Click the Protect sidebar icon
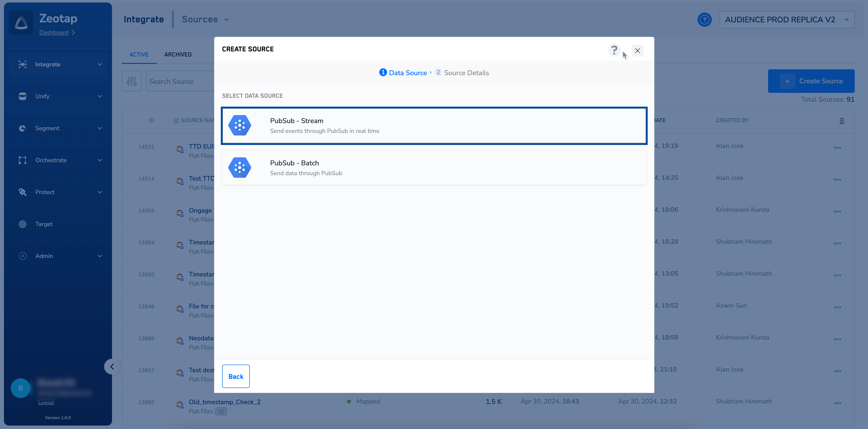 tap(23, 192)
